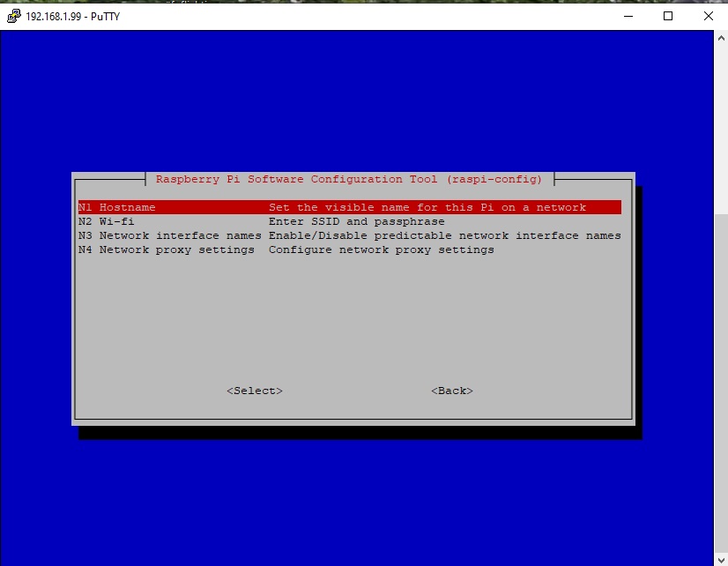Maximize the PuTTY window
728x566 pixels.
click(x=668, y=16)
